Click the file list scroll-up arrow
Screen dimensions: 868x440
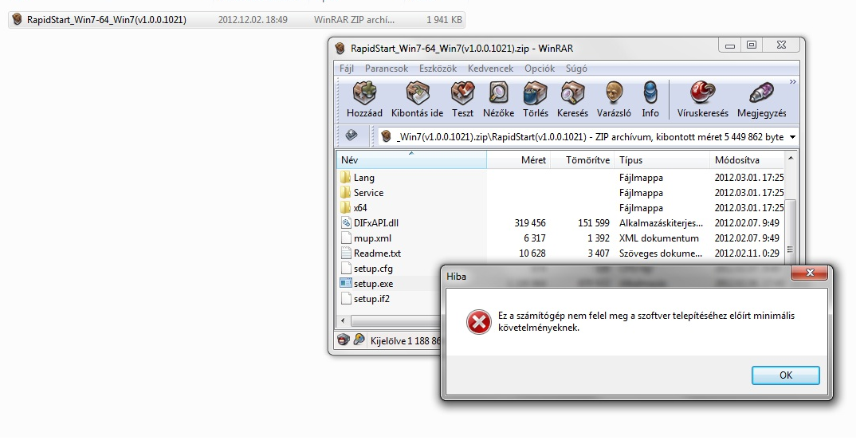tap(791, 159)
